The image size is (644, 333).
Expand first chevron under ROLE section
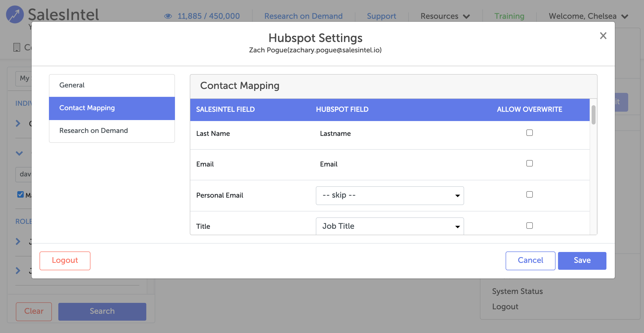18,242
